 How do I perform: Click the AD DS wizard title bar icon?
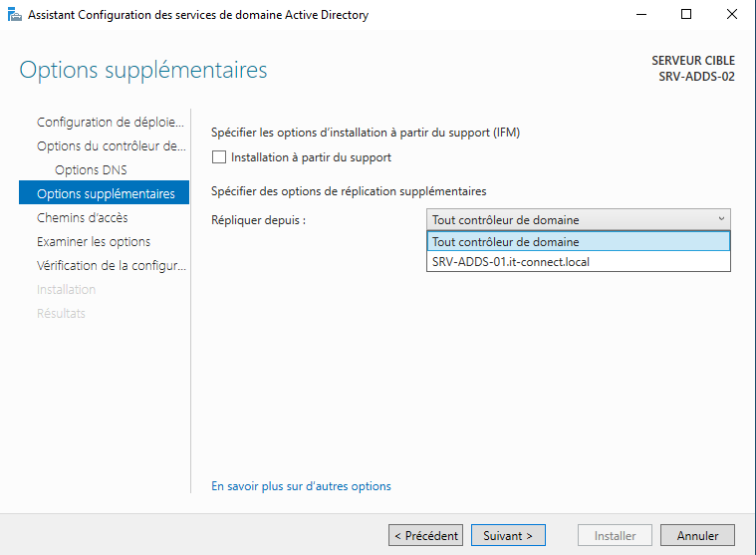11,14
